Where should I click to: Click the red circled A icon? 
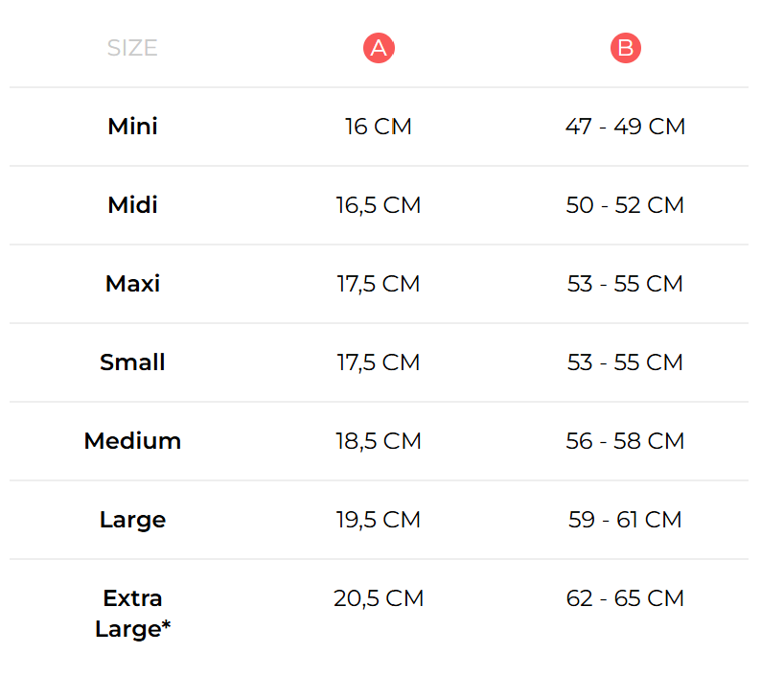click(379, 49)
